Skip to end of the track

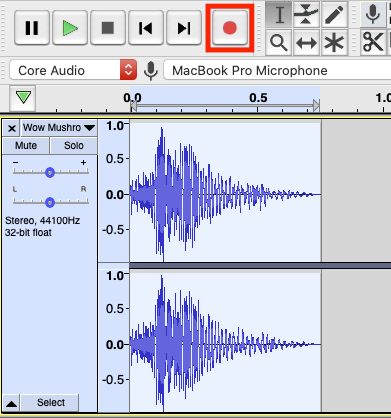point(184,28)
